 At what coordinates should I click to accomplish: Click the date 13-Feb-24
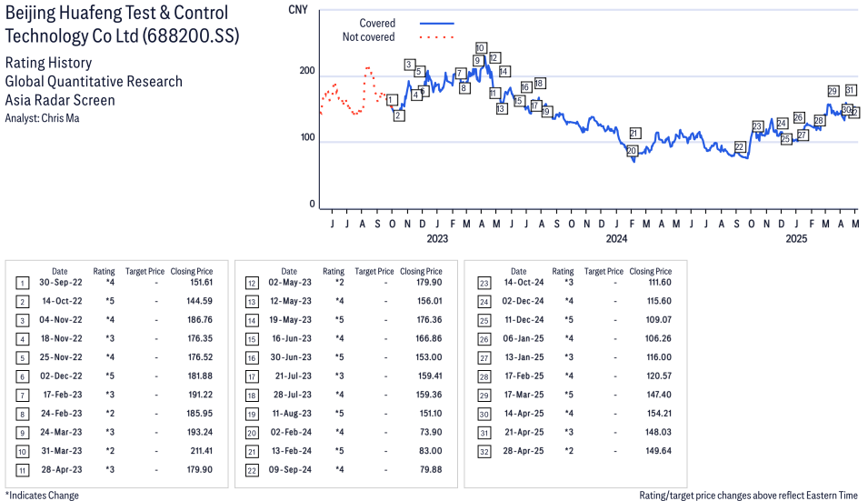pyautogui.click(x=292, y=451)
